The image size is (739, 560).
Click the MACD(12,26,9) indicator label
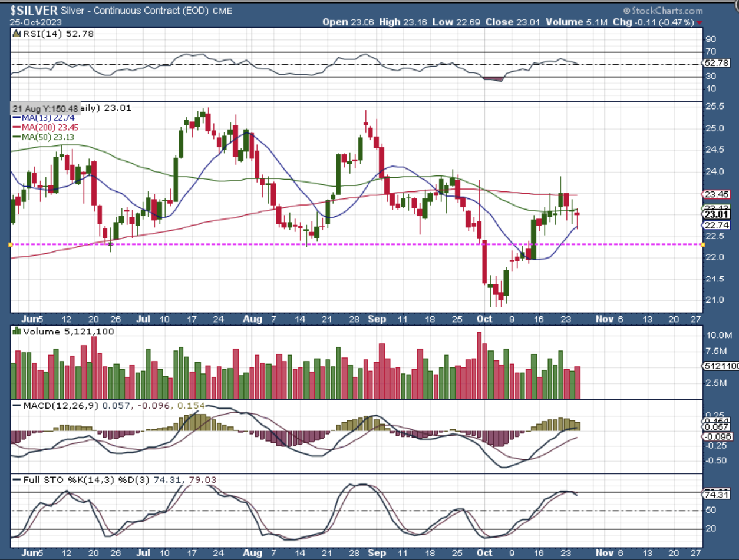coord(61,405)
